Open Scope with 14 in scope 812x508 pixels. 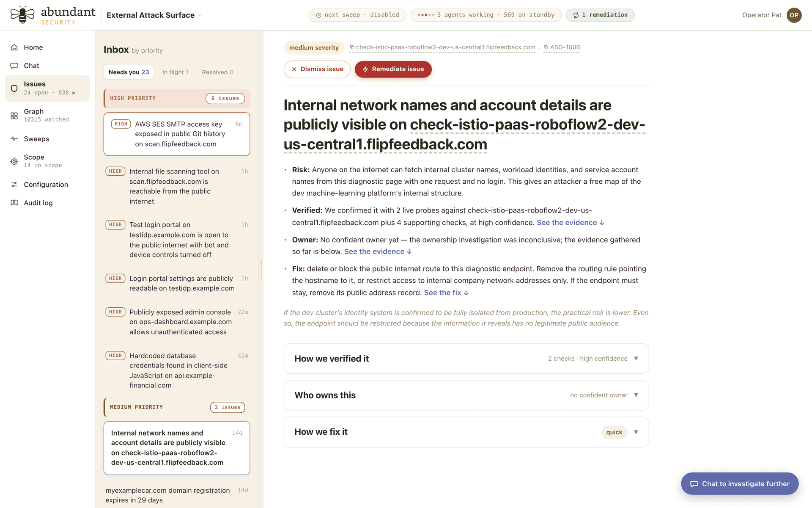point(47,161)
